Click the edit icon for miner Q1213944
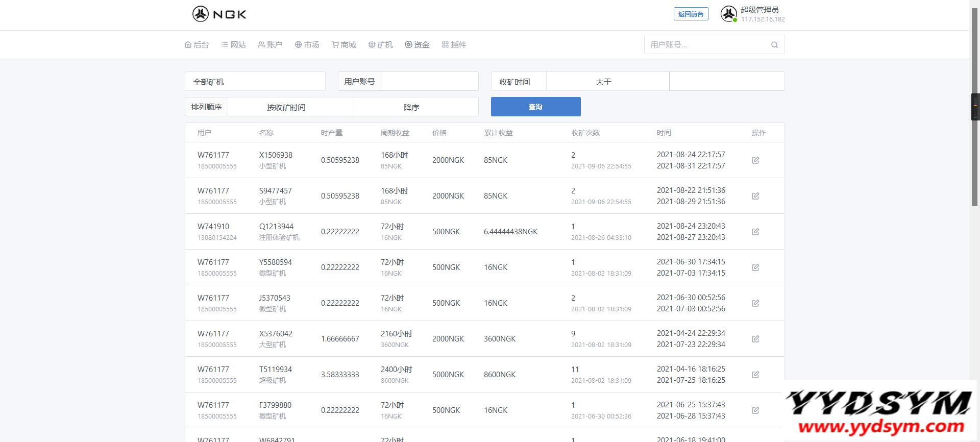 point(755,232)
